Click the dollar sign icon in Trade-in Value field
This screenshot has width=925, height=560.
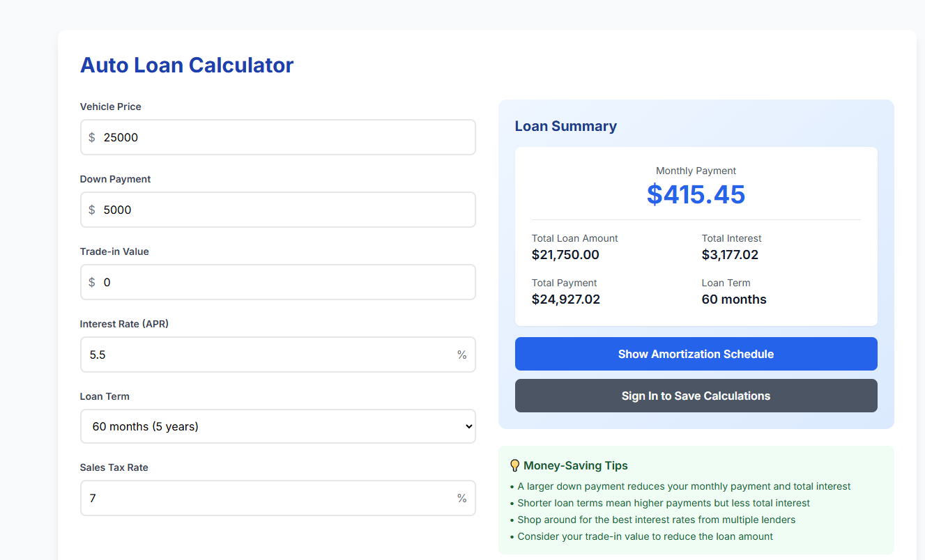coord(91,282)
